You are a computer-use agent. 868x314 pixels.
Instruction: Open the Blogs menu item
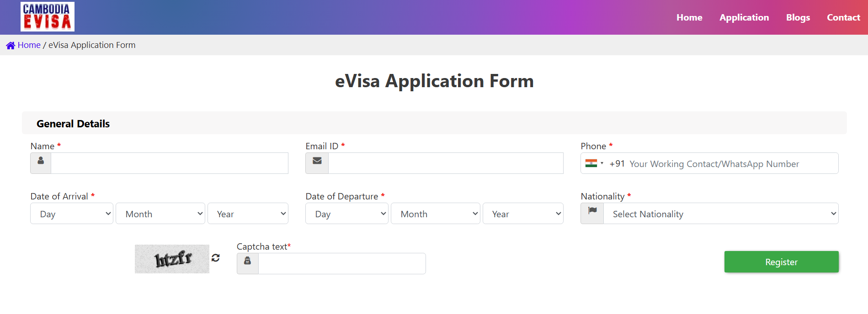(798, 17)
